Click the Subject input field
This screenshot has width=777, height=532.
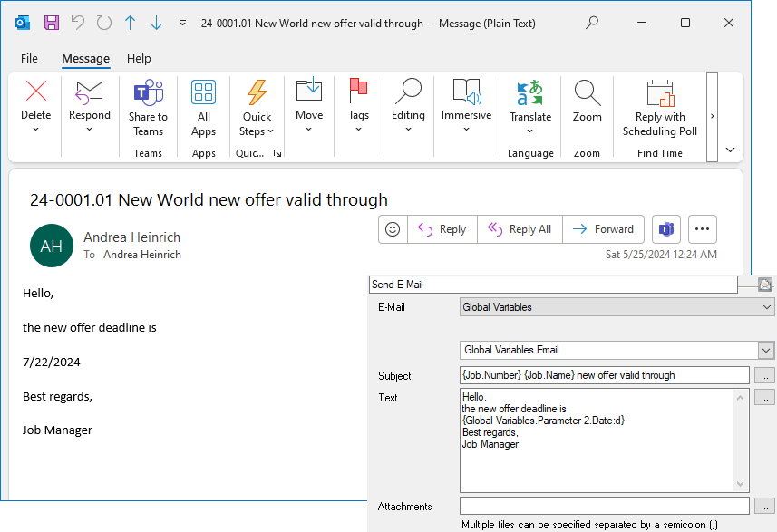(604, 375)
